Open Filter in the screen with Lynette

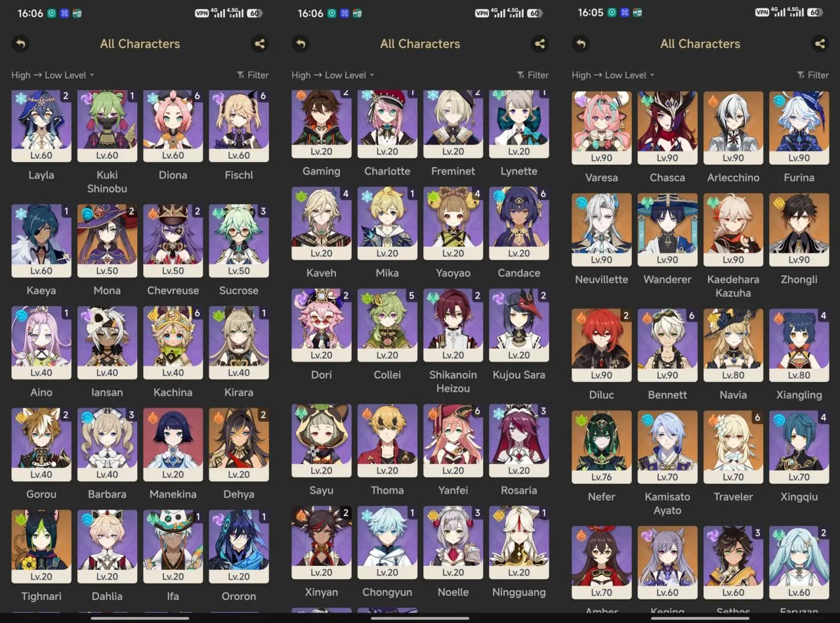tap(533, 75)
